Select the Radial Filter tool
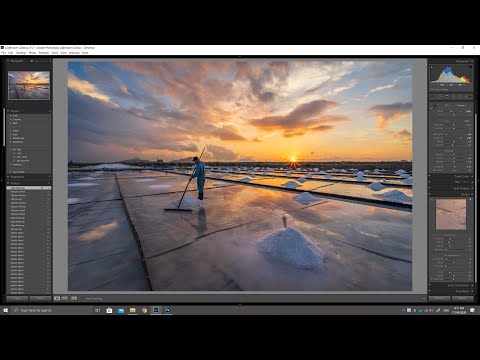The width and height of the screenshot is (480, 360). tap(460, 96)
